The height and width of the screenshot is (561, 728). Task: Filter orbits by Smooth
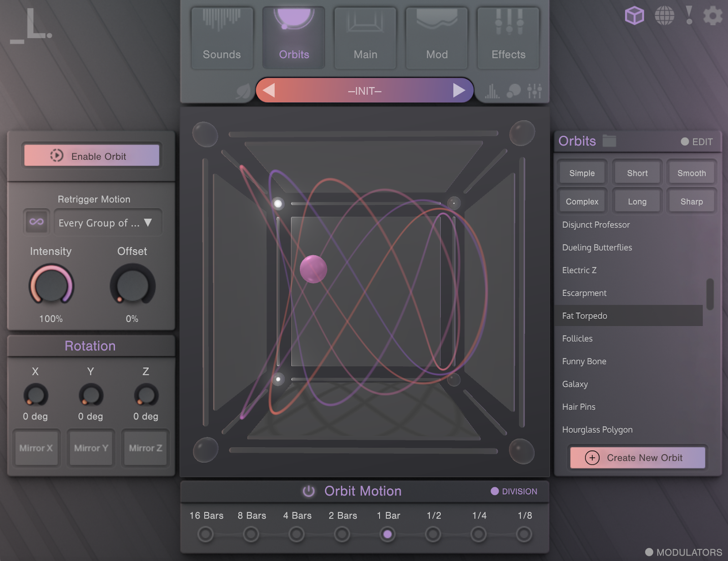point(692,173)
